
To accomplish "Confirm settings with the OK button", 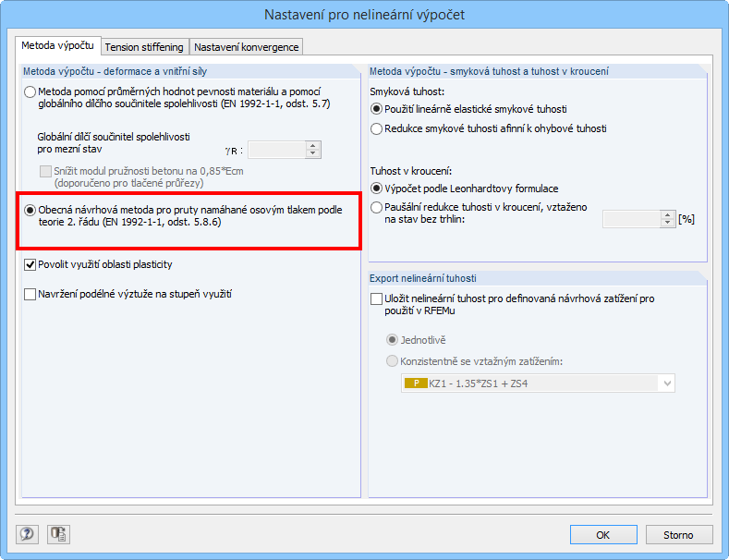I will click(x=602, y=534).
